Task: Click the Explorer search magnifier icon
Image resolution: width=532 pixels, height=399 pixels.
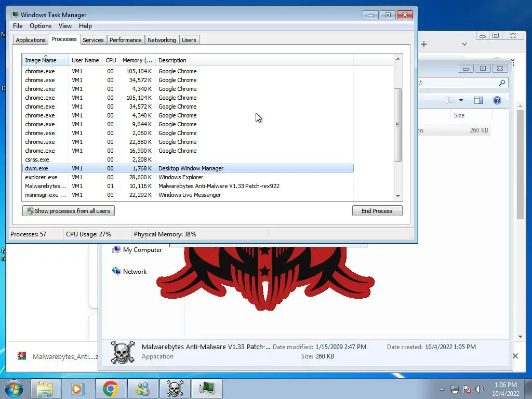Action: point(502,83)
